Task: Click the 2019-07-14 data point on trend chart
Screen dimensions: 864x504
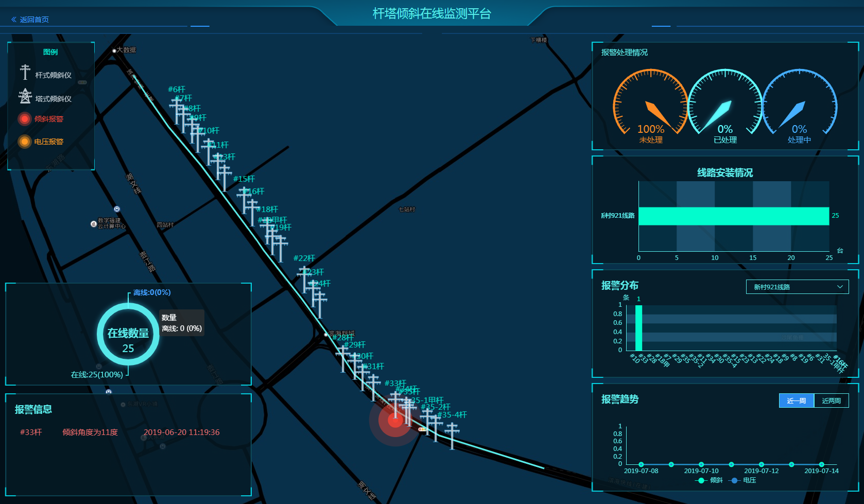Action: 821,464
